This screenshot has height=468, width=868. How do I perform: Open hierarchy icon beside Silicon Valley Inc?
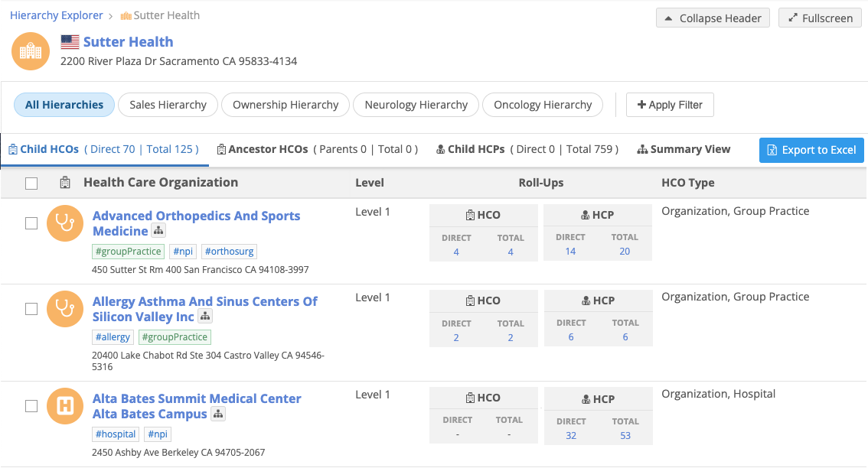click(x=205, y=317)
